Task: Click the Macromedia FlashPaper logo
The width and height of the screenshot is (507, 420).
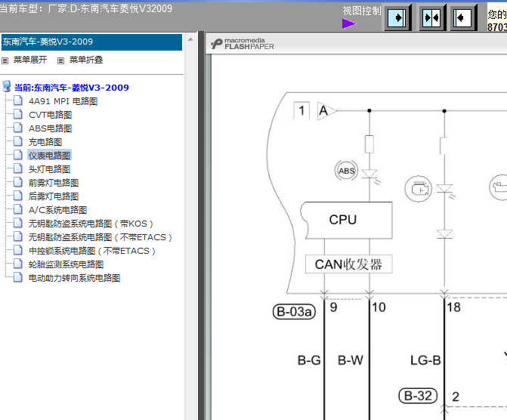Action: 243,44
